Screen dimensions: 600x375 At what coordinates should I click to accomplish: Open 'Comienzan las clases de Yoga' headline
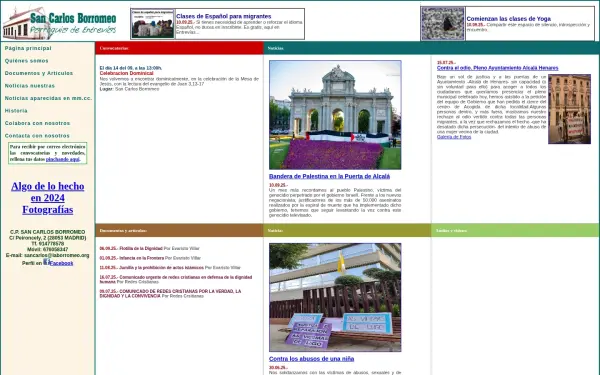(x=509, y=19)
